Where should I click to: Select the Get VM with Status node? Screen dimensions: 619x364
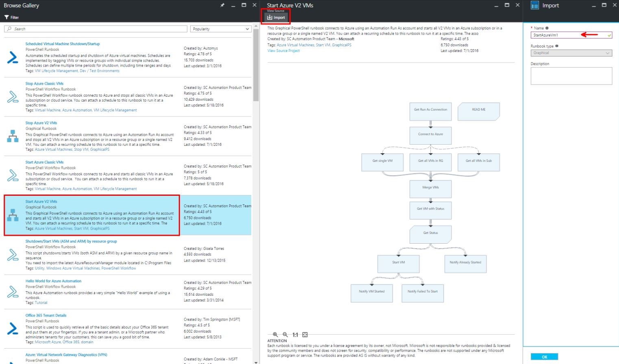(431, 210)
